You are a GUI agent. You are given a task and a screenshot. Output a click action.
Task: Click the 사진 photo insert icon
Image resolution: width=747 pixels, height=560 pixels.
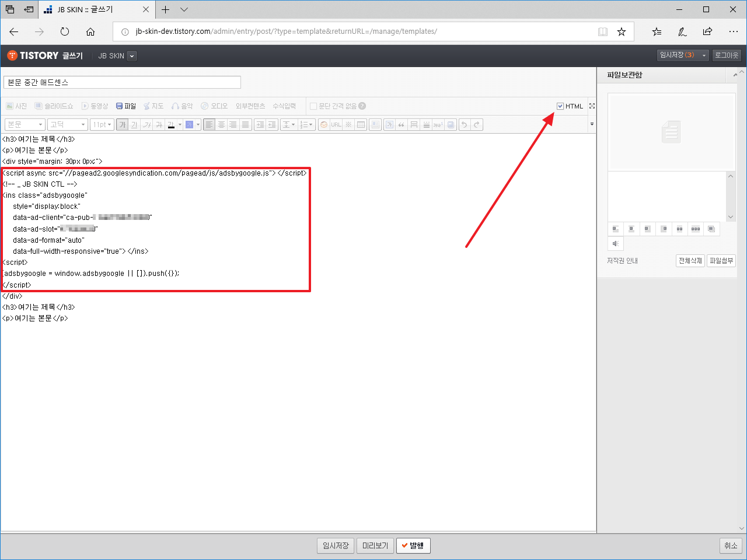tap(17, 106)
